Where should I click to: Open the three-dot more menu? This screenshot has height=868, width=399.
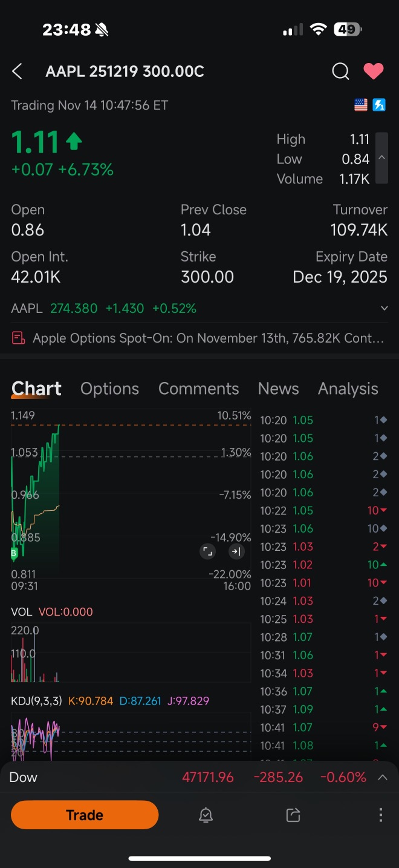pos(380,815)
